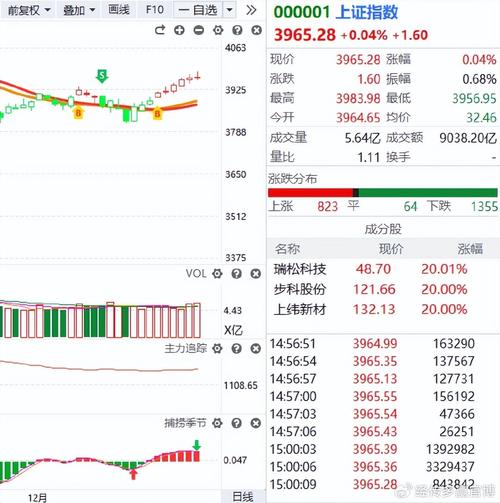This screenshot has width=500, height=503.
Task: Click the 下跌 count 1355
Action: (x=484, y=207)
